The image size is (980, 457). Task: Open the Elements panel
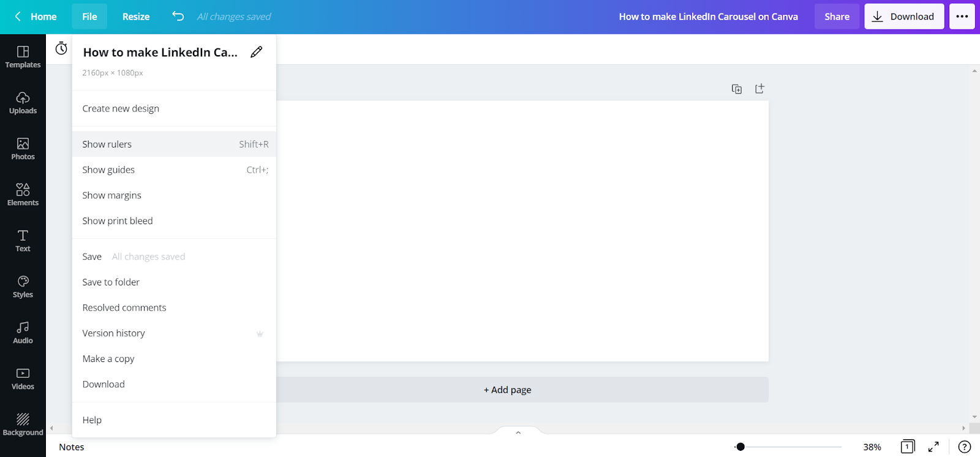23,195
